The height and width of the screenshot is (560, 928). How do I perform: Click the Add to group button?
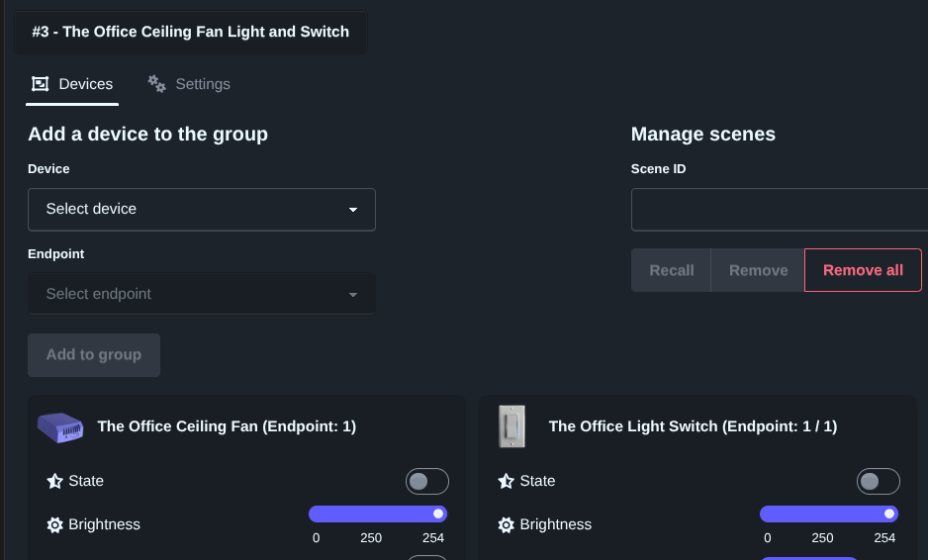tap(94, 355)
